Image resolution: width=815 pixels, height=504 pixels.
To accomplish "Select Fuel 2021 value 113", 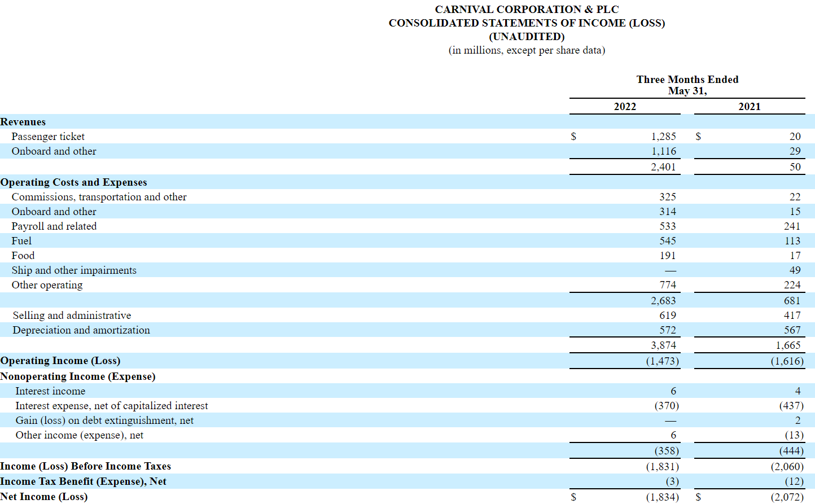I will (792, 241).
